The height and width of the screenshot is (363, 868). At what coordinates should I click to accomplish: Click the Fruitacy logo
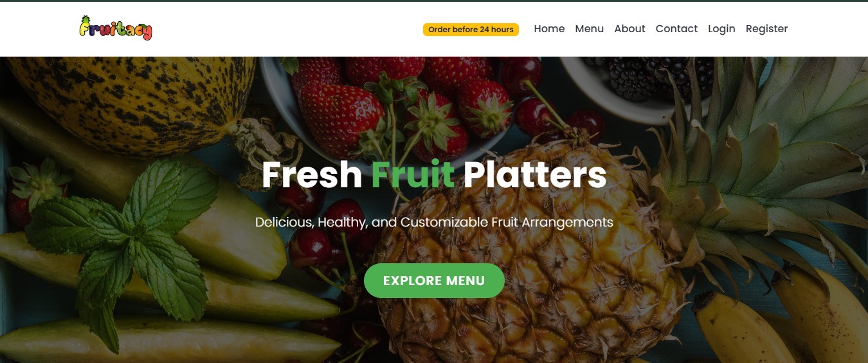point(116,28)
